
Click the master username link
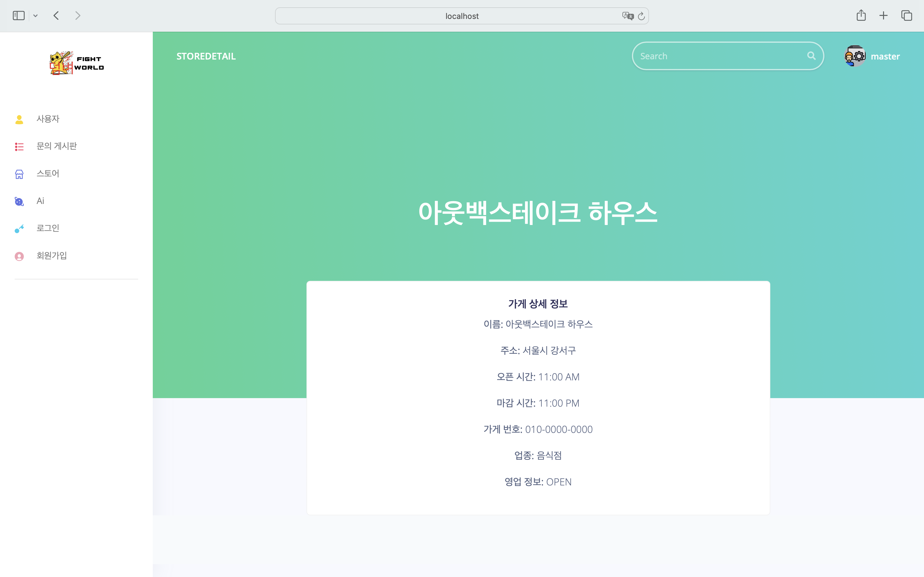coord(885,56)
